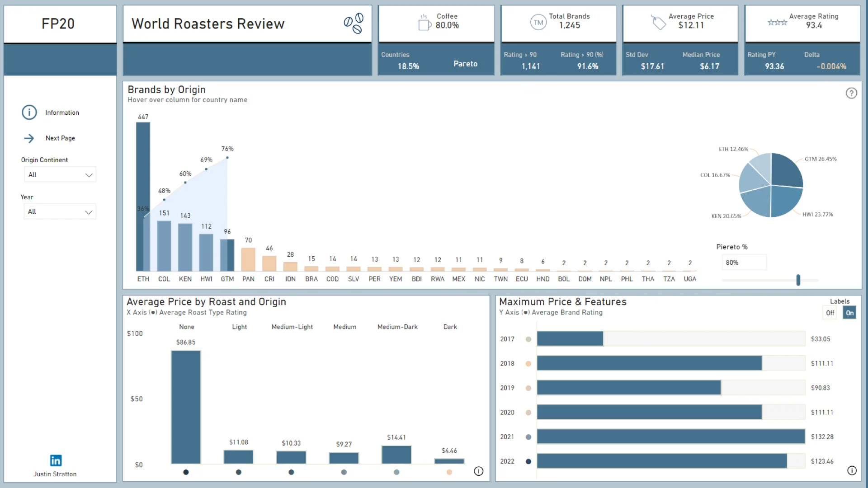Click the Rating PY 93.36 value
Viewport: 868px width, 488px height.
click(x=774, y=66)
